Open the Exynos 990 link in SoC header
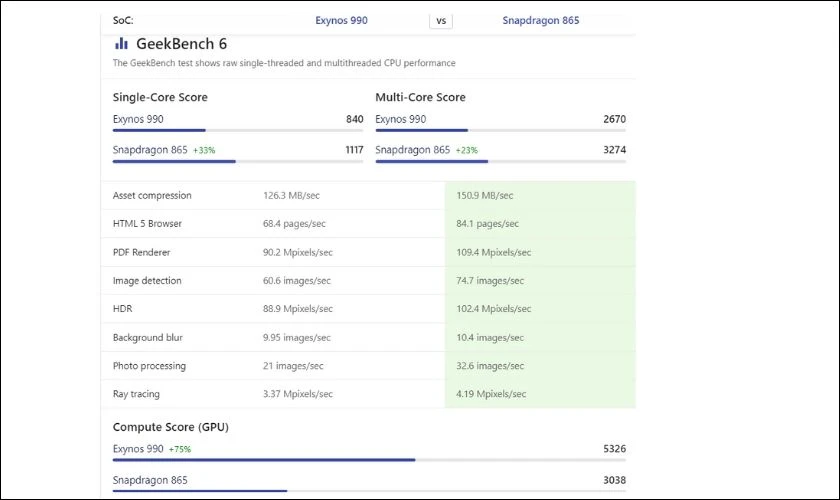The height and width of the screenshot is (500, 840). 341,20
